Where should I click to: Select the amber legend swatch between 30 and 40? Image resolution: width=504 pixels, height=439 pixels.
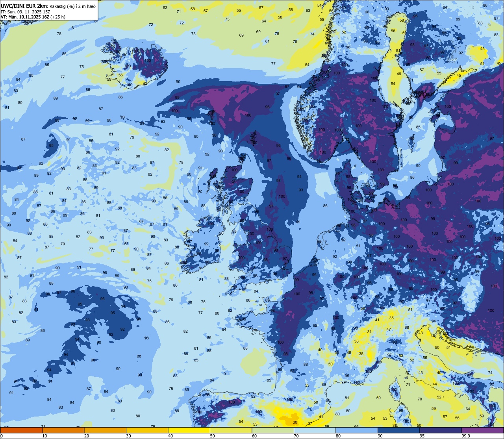click(147, 430)
